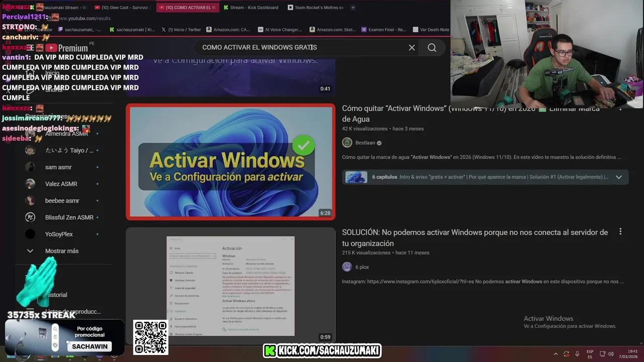Click the Blissful Zen ASMR channel avatar
The width and height of the screenshot is (644, 362).
pyautogui.click(x=30, y=217)
